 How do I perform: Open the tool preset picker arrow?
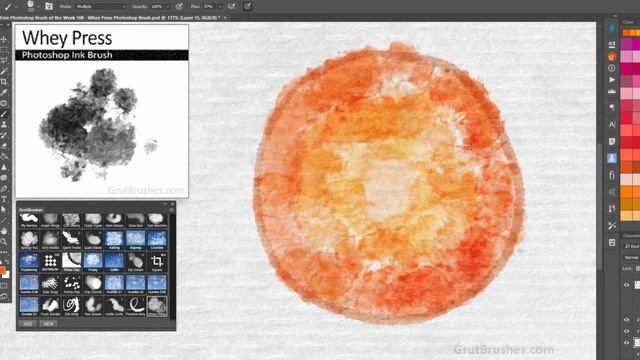tap(17, 7)
